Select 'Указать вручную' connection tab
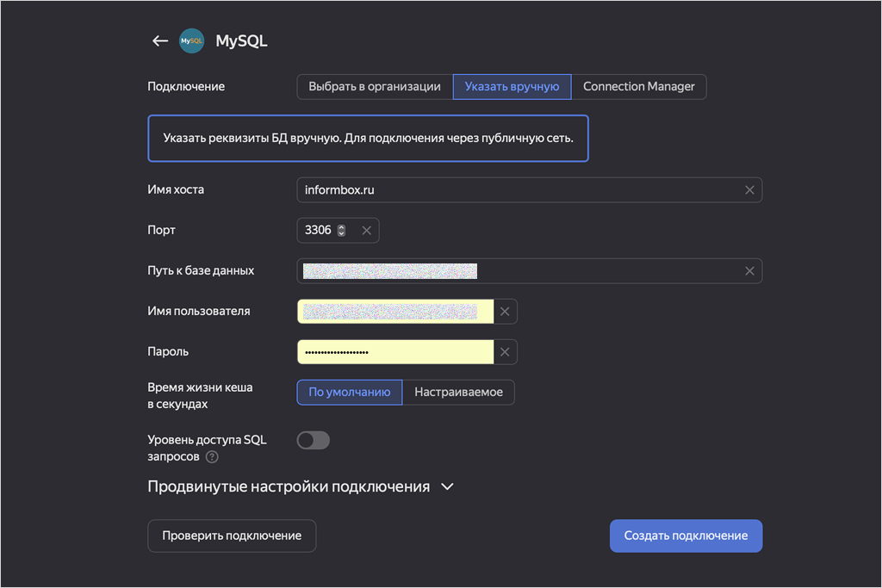 (512, 87)
